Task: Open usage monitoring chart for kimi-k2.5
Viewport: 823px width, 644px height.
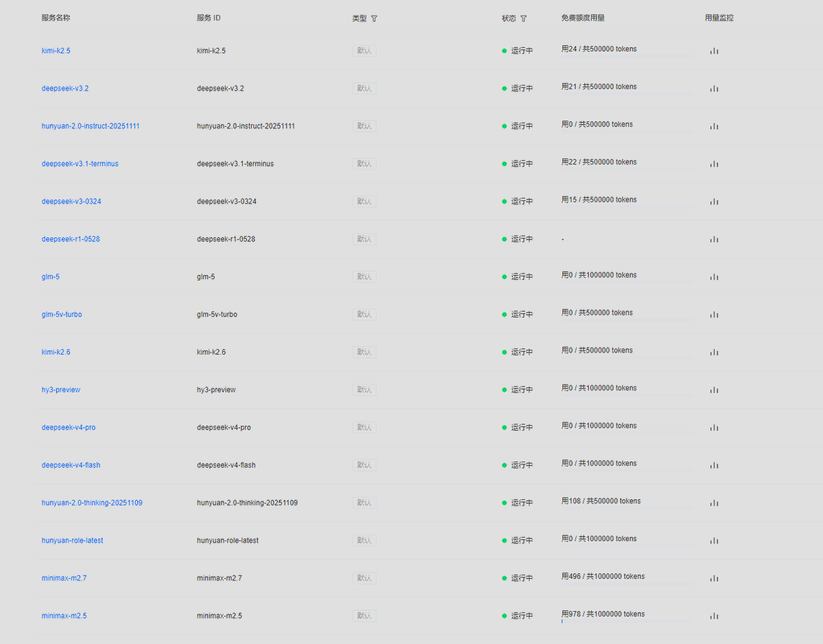Action: pyautogui.click(x=714, y=51)
